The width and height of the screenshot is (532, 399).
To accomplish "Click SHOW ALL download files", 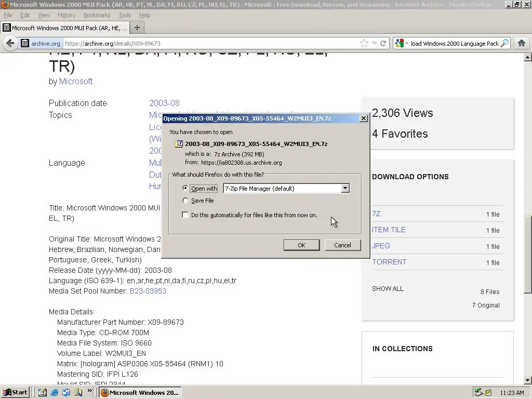I will [x=388, y=289].
